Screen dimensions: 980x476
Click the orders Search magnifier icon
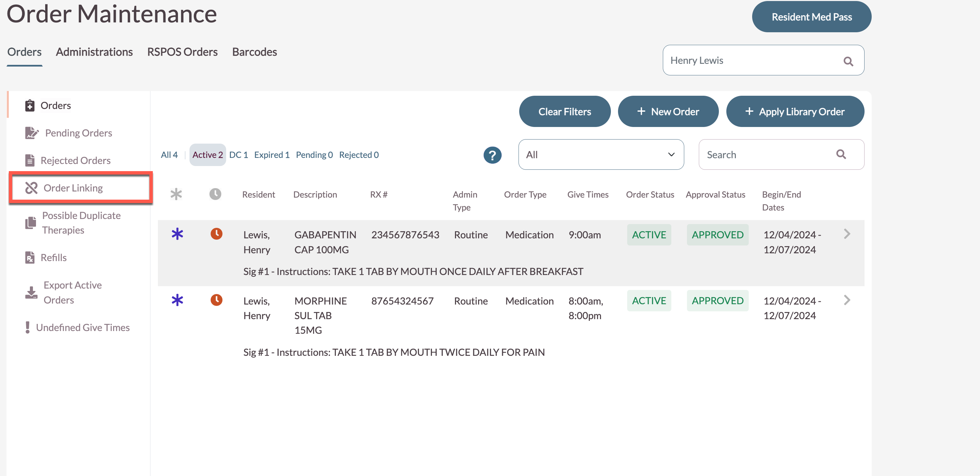pyautogui.click(x=841, y=154)
